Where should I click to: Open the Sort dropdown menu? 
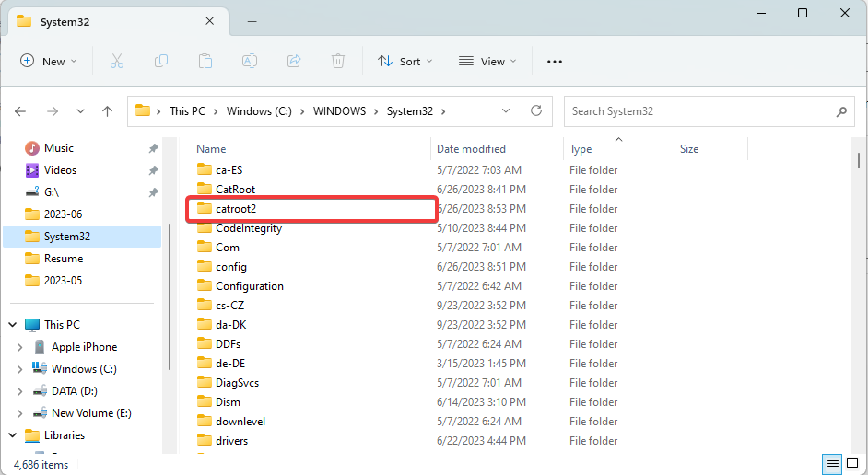click(399, 62)
